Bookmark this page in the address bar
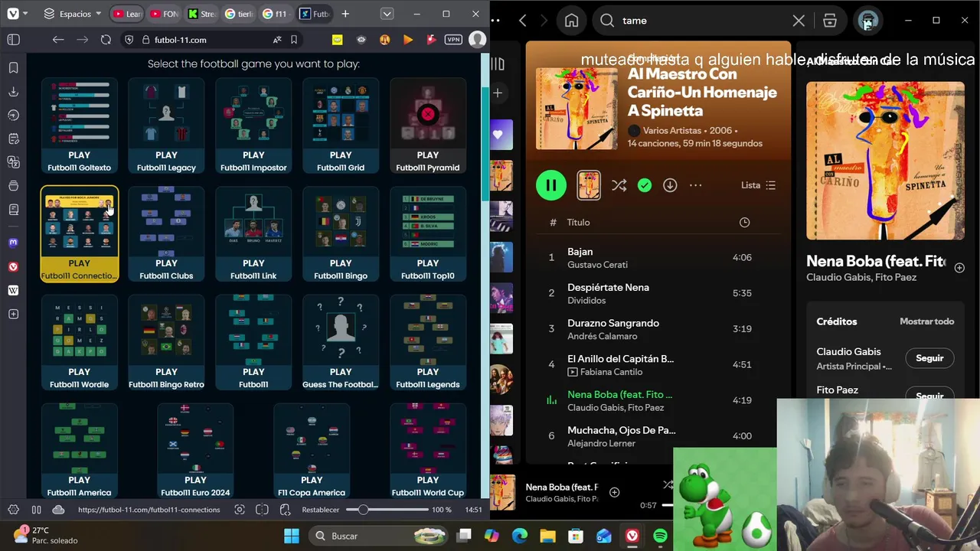The height and width of the screenshot is (551, 980). click(x=294, y=40)
